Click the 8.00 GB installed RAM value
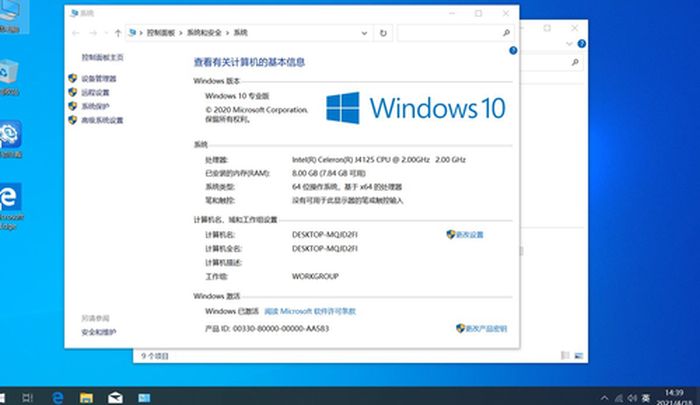Screen dimensions: 700x405 coord(329,173)
